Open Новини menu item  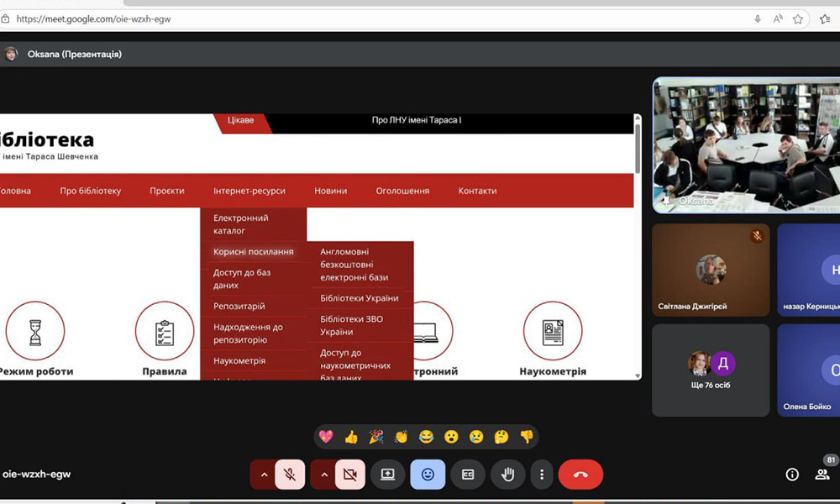(x=330, y=191)
